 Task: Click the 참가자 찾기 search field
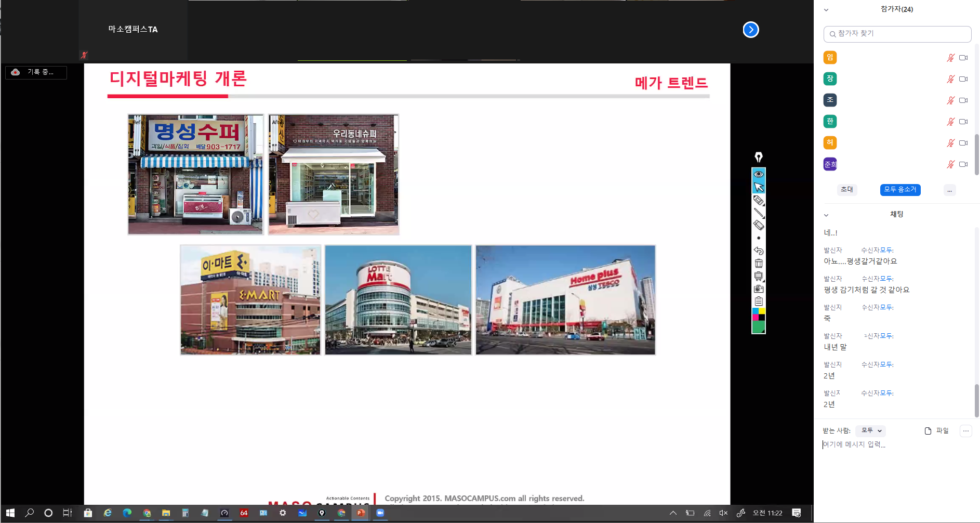point(897,34)
